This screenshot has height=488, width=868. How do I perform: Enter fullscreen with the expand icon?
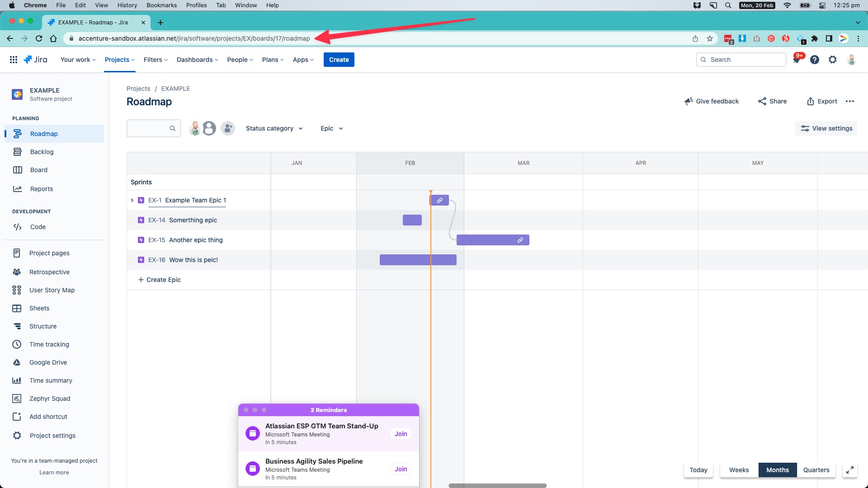850,470
